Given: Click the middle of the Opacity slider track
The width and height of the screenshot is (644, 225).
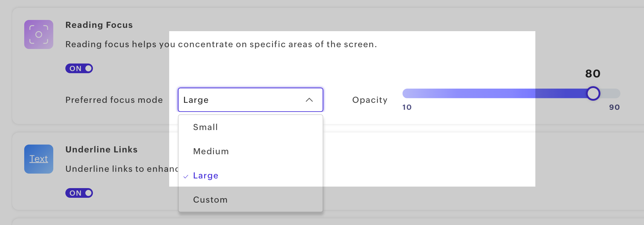Looking at the screenshot, I should coord(511,93).
